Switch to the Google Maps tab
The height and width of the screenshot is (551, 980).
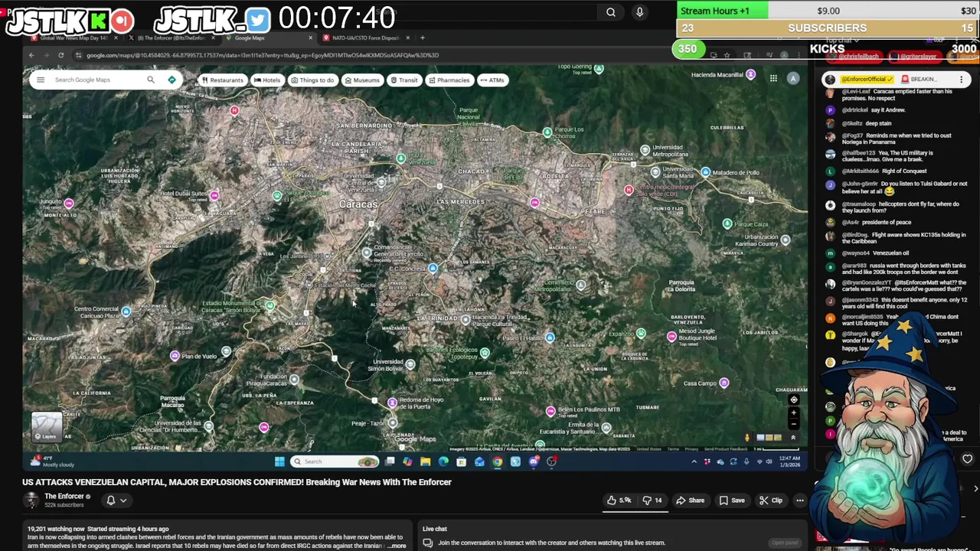[268, 37]
